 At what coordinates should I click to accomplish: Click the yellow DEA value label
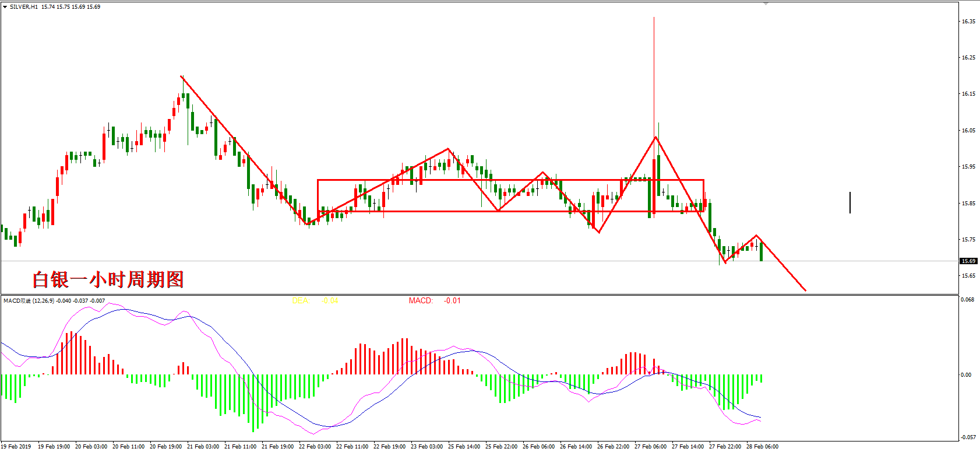pyautogui.click(x=315, y=301)
